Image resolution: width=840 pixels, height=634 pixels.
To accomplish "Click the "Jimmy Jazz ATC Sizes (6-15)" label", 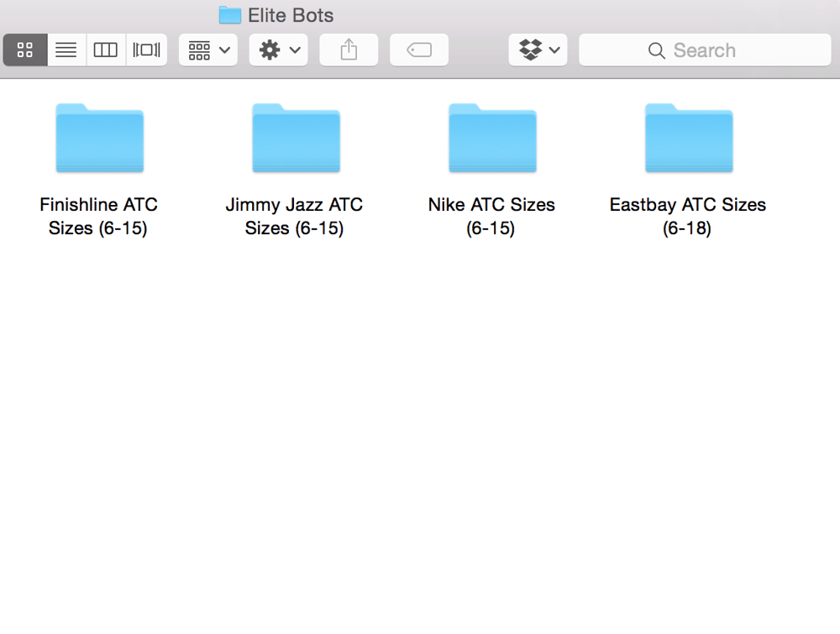I will click(294, 217).
